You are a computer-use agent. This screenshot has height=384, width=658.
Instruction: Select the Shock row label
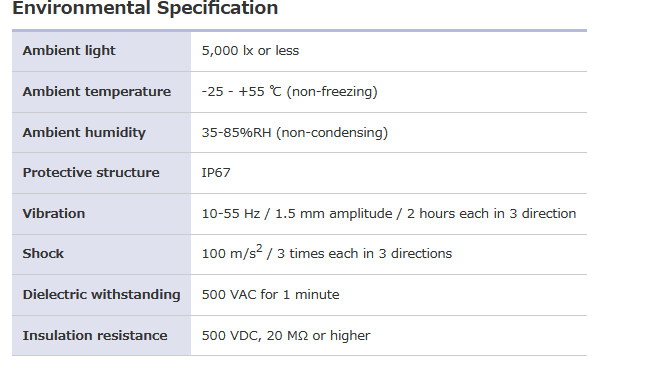[x=43, y=254]
